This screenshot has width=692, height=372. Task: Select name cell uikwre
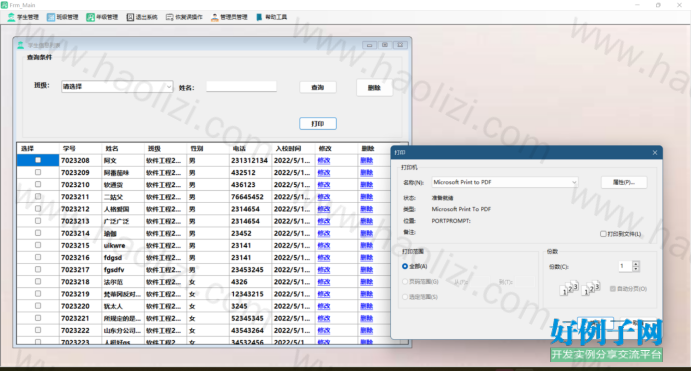pos(123,245)
